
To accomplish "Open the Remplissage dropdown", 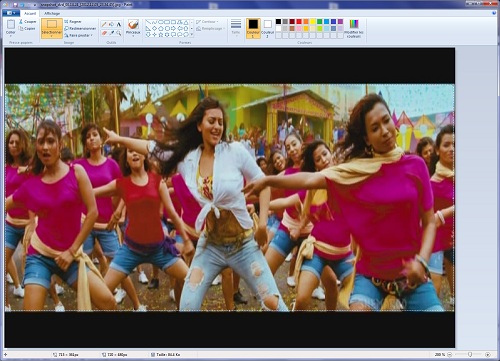I will click(211, 29).
